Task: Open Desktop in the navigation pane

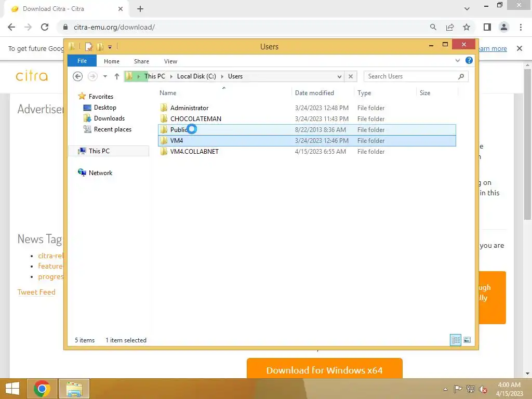Action: click(x=105, y=108)
